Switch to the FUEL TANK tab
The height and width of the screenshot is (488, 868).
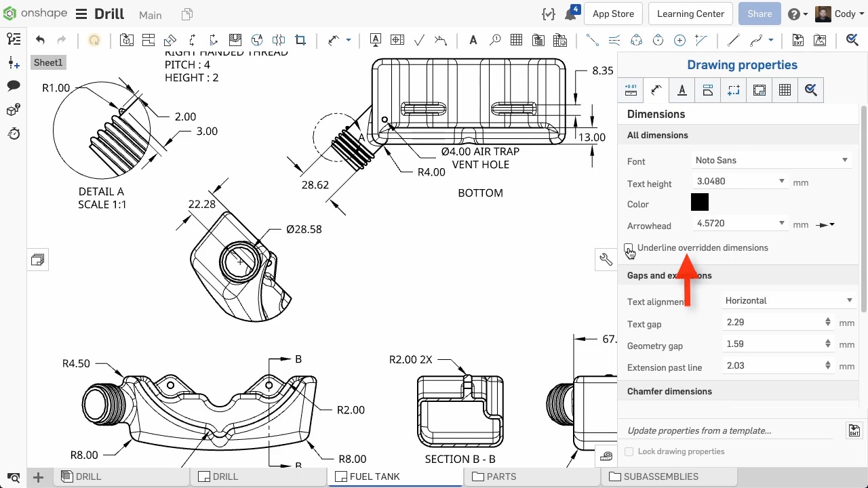[x=395, y=476]
